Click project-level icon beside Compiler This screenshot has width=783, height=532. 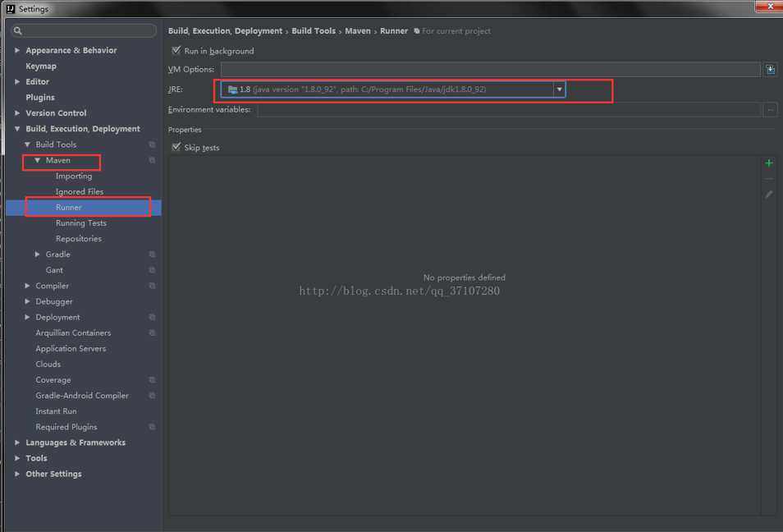152,286
